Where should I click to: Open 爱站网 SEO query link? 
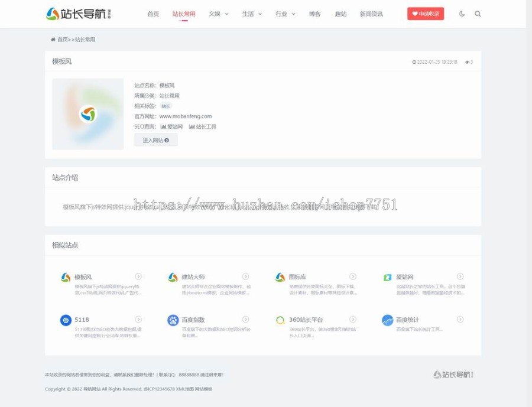click(171, 127)
